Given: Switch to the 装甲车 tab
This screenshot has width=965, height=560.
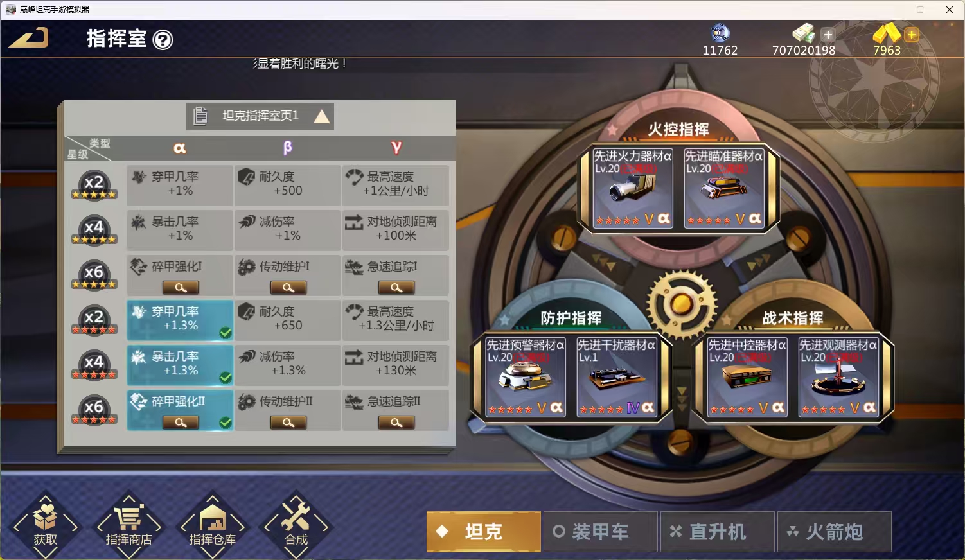Looking at the screenshot, I should (600, 532).
